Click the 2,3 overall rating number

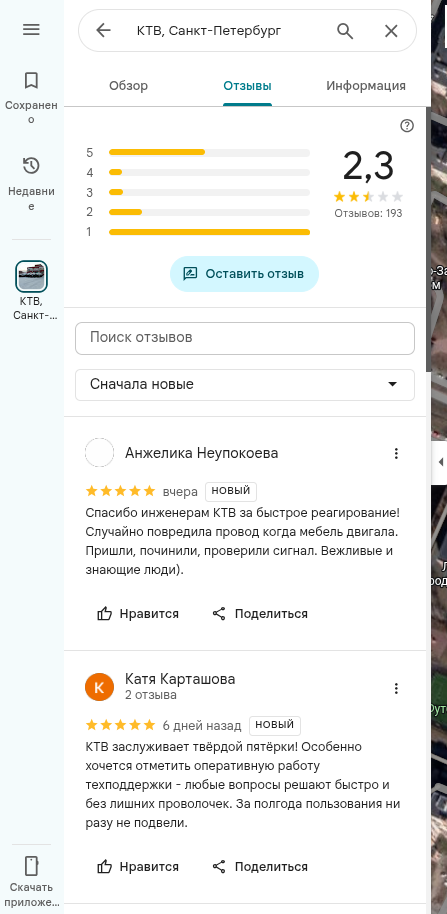[x=368, y=166]
